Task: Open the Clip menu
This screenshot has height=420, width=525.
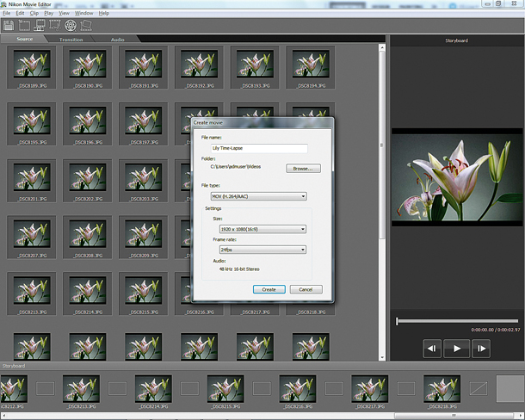Action: point(34,13)
